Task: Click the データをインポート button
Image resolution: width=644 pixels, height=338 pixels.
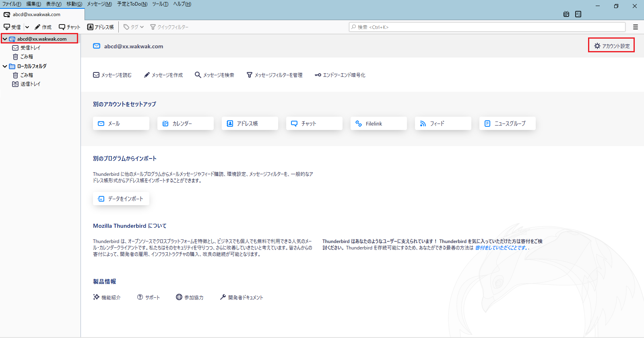Action: 121,199
